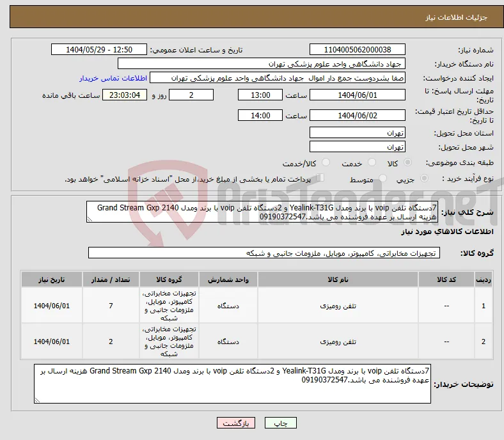Select the کالا/خدمت radio button
This screenshot has width=504, height=440.
click(x=326, y=162)
